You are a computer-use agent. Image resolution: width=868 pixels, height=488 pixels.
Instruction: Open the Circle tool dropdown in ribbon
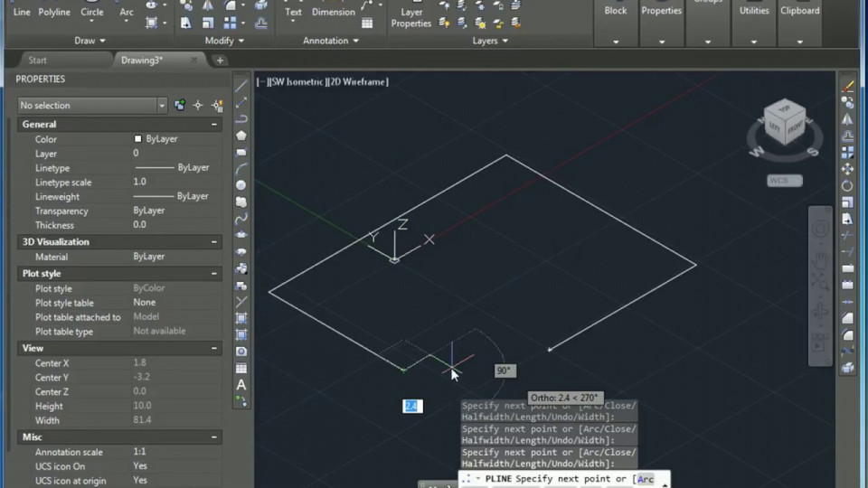(91, 22)
